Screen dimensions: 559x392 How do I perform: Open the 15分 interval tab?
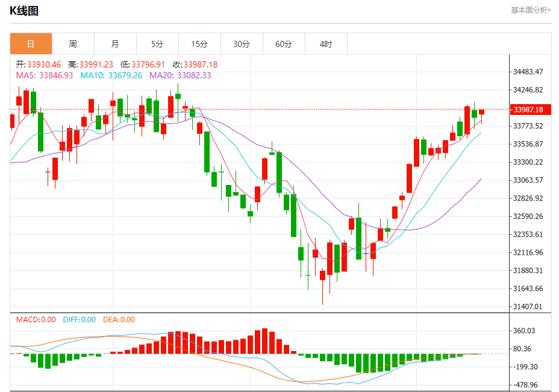tap(199, 44)
